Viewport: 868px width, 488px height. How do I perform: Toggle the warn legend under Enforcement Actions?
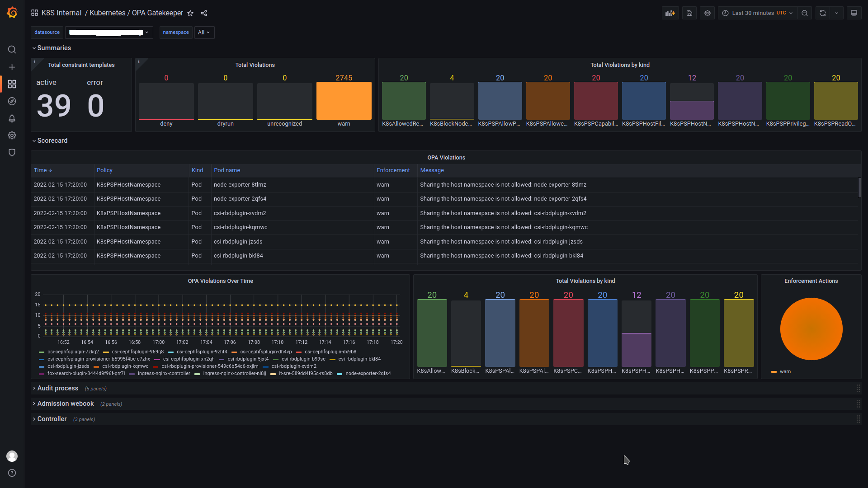tap(785, 371)
